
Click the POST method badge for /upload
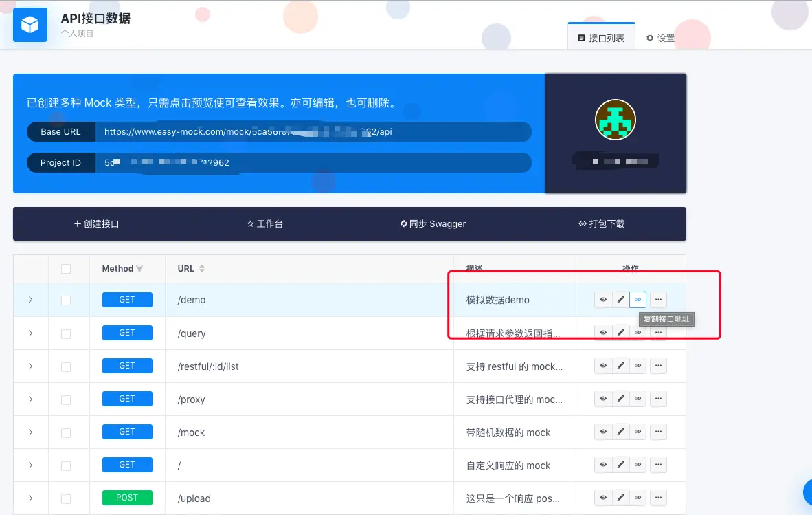click(x=127, y=497)
